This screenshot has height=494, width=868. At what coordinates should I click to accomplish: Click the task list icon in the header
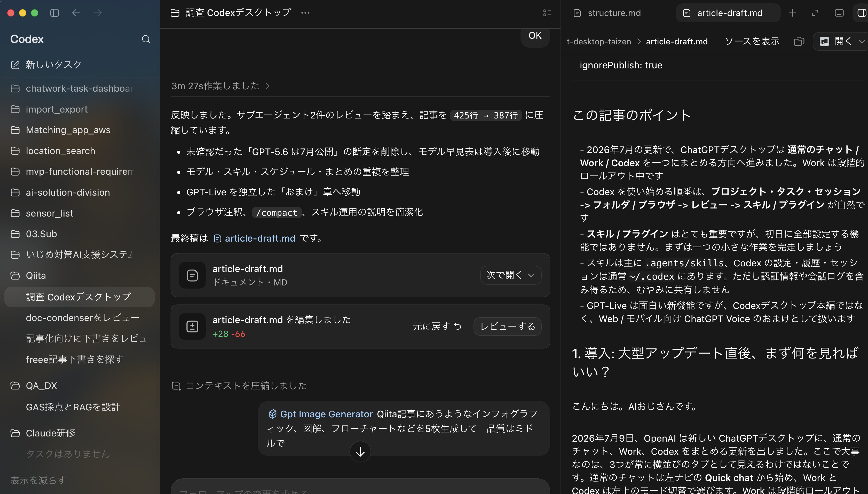pos(547,13)
